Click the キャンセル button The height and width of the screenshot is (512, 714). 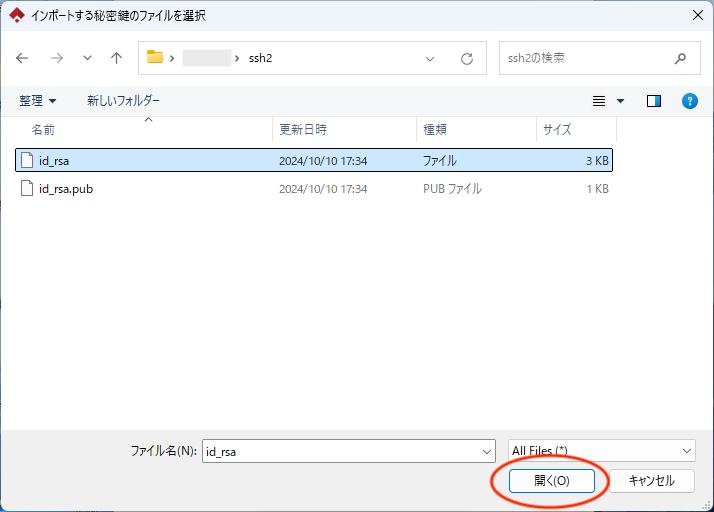[x=651, y=481]
